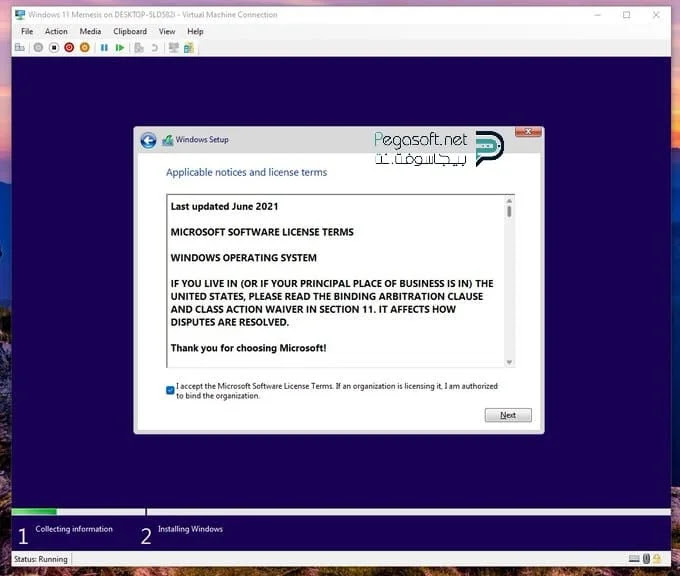Viewport: 680px width, 576px height.
Task: Click 'Thank you for choosing Microsoft!' text
Action: click(x=248, y=348)
